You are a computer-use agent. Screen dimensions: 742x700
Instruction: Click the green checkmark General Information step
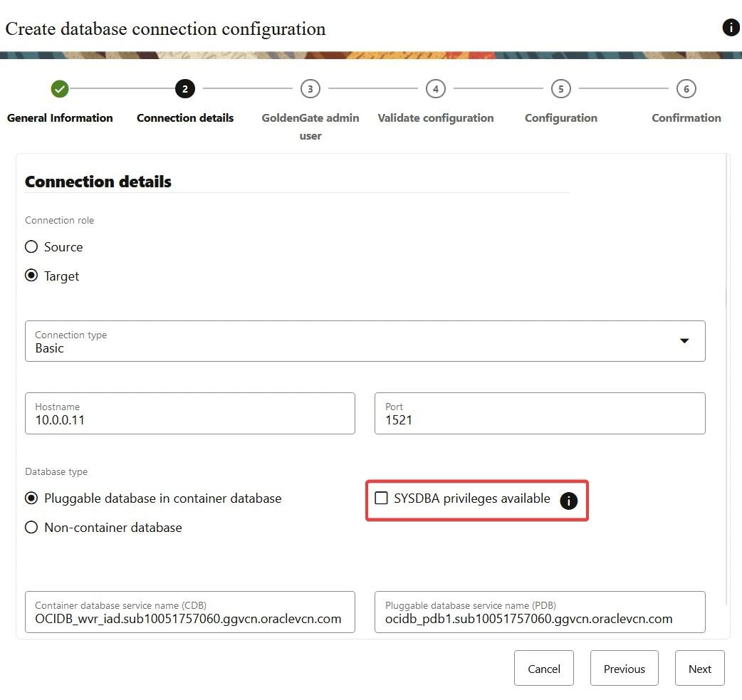tap(60, 89)
